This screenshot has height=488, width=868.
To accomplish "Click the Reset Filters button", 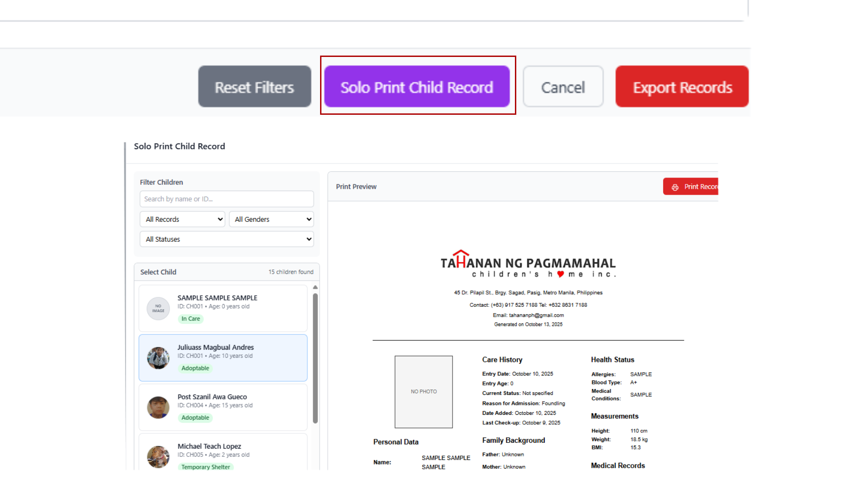I will coord(255,87).
